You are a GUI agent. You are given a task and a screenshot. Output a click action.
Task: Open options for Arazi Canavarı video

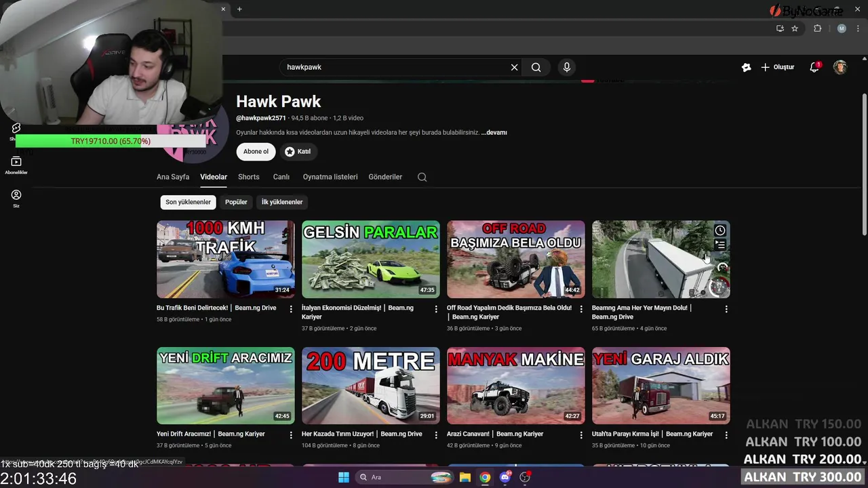point(581,435)
